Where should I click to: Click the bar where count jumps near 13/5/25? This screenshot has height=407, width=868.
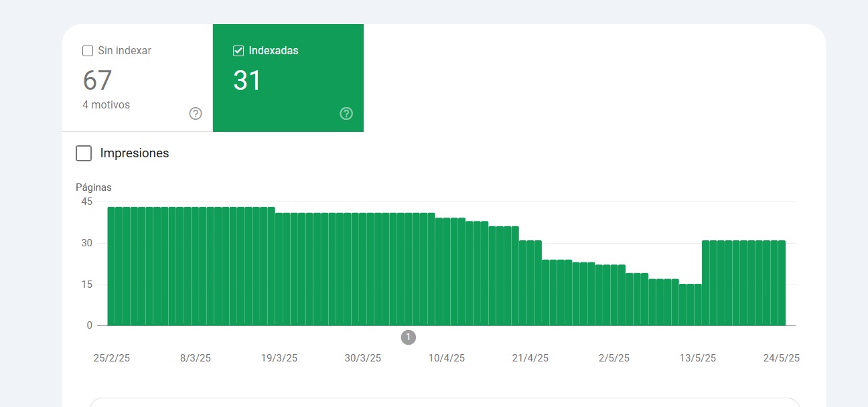coord(705,281)
